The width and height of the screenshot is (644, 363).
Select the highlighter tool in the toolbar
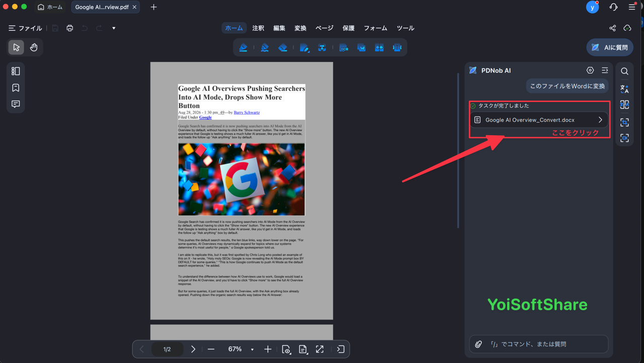243,48
